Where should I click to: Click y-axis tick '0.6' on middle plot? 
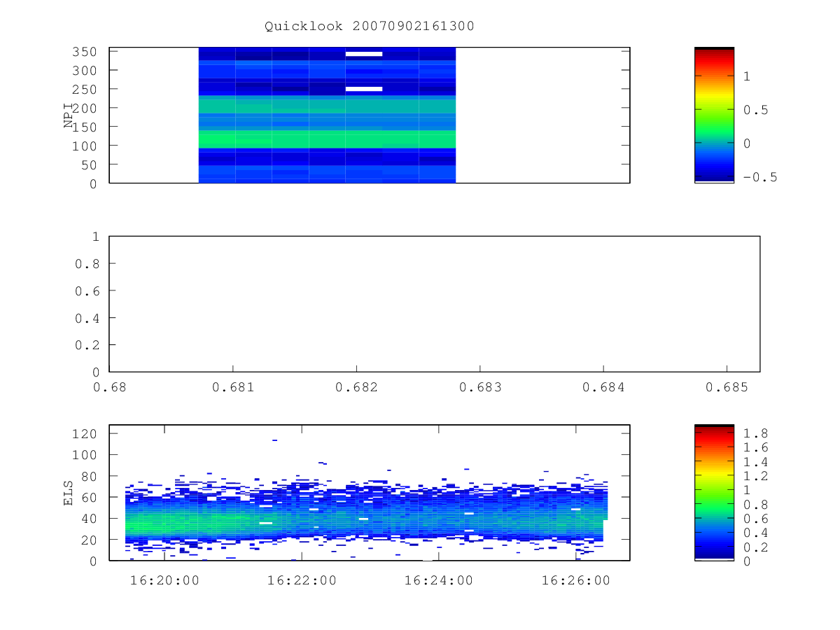[87, 291]
